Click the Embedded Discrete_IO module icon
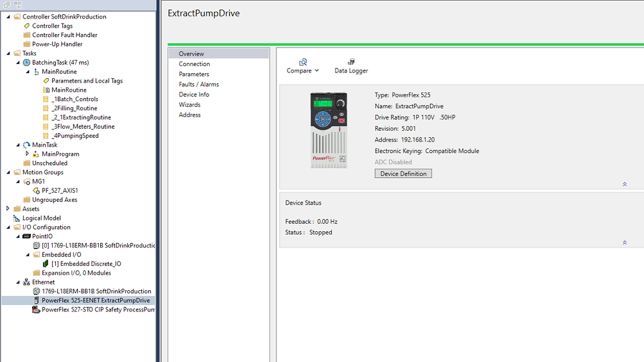This screenshot has width=644, height=362. (46, 264)
